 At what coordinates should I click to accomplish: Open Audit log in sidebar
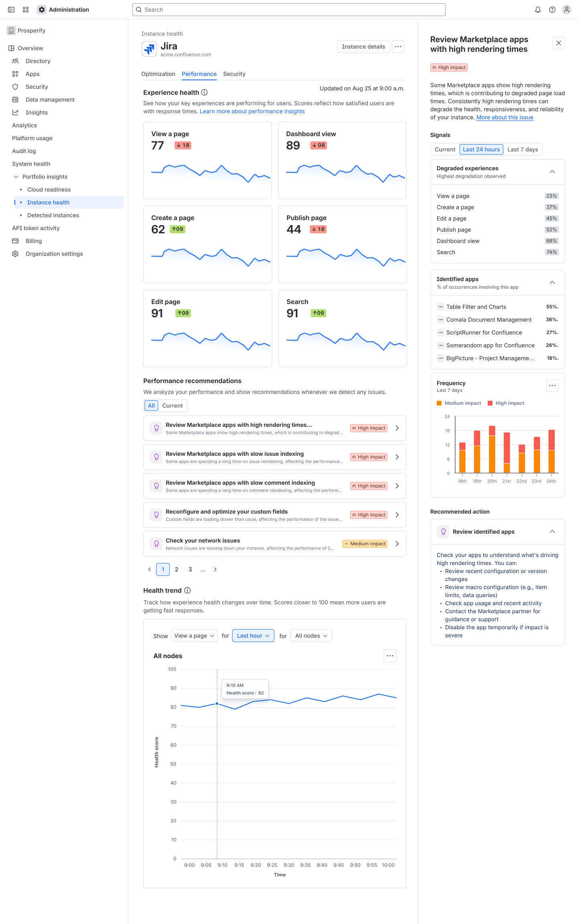click(x=24, y=151)
